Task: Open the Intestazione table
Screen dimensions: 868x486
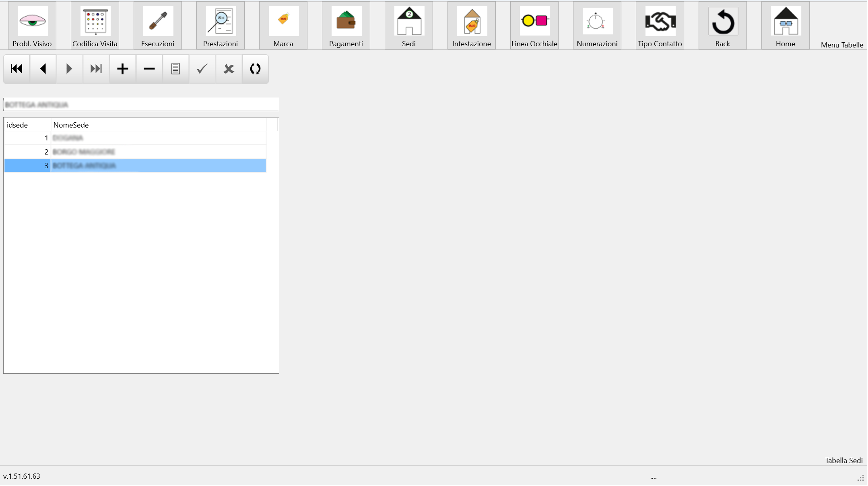Action: pos(472,26)
